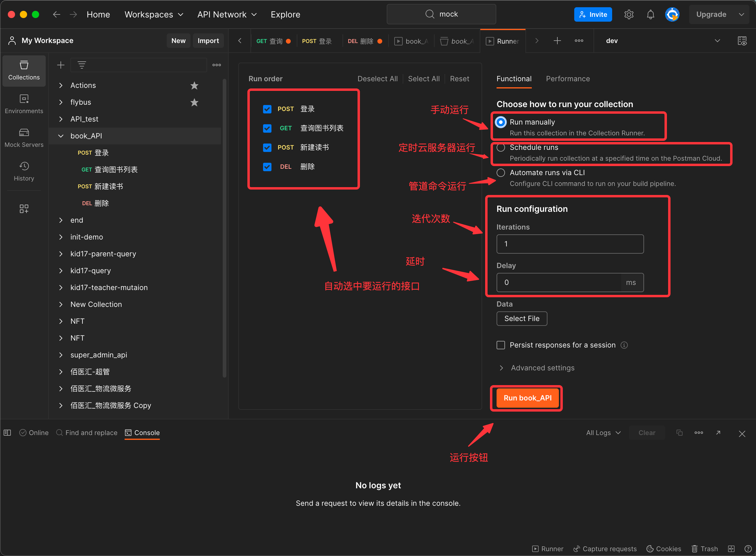756x556 pixels.
Task: Select the Schedule runs radio option
Action: (x=501, y=147)
